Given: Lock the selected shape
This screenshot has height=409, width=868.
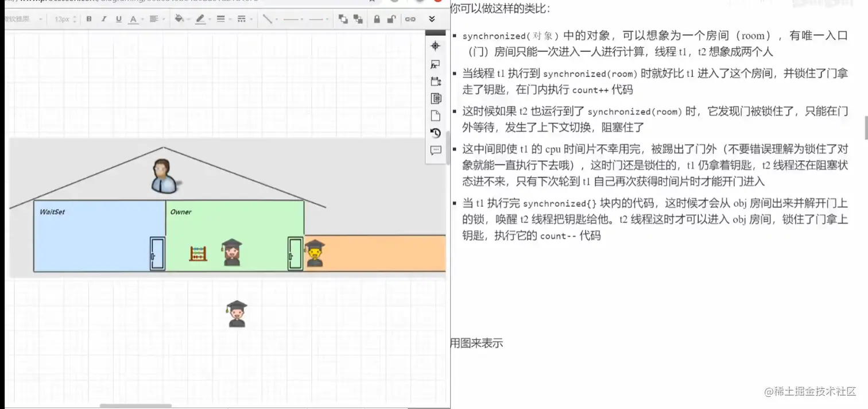Looking at the screenshot, I should click(377, 19).
